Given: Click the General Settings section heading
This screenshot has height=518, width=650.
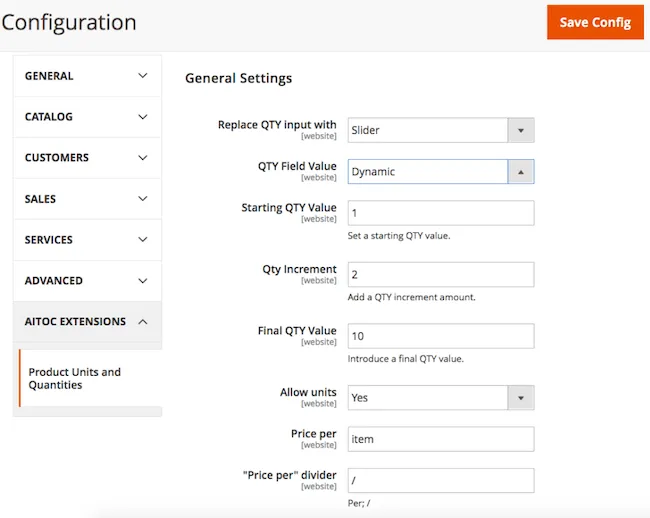Looking at the screenshot, I should click(x=238, y=78).
